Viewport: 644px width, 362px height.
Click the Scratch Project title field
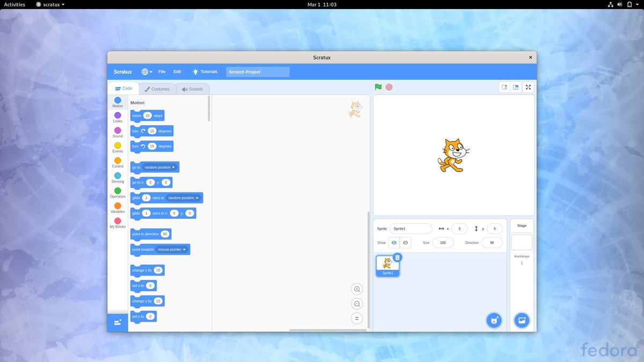258,72
